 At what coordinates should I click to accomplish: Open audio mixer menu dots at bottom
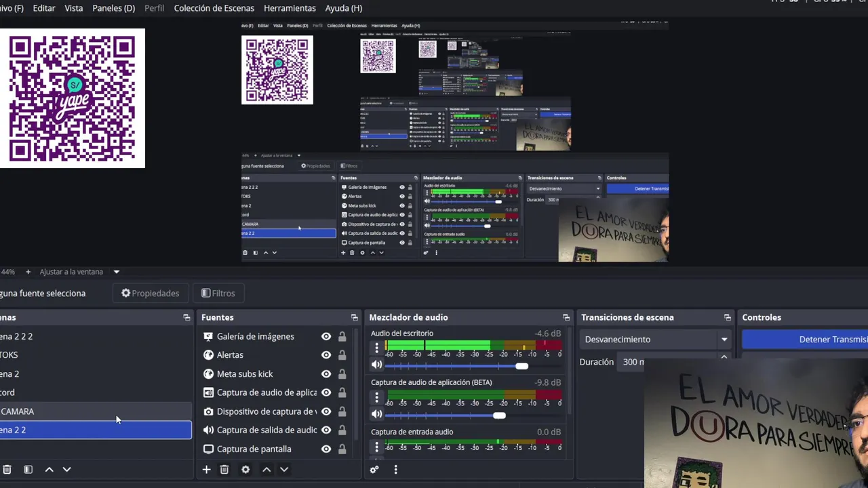395,469
